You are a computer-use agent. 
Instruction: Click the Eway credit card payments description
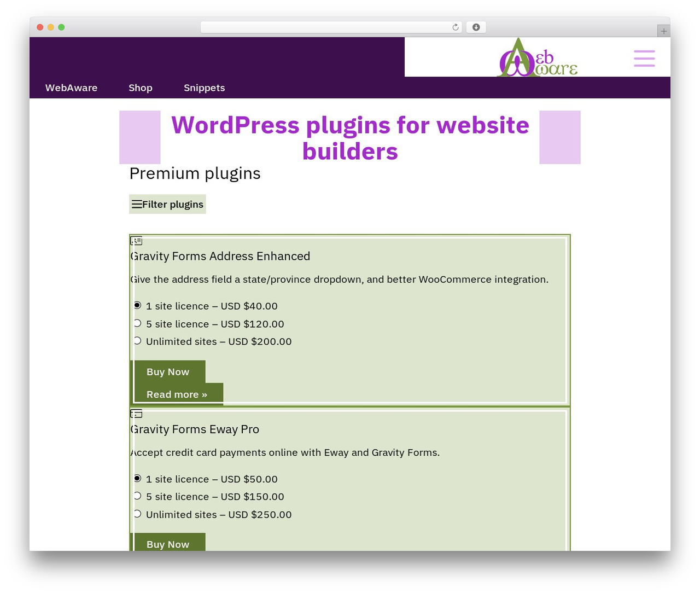(x=285, y=452)
